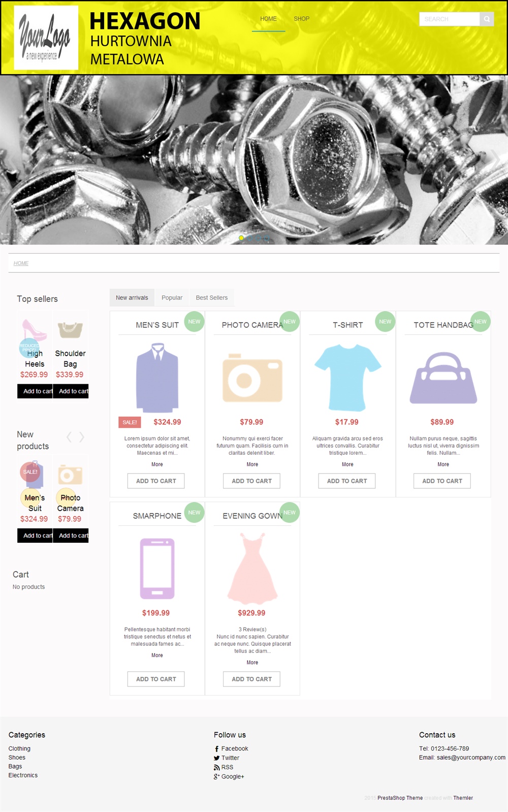Add the T-Shirt to cart
Image resolution: width=508 pixels, height=812 pixels.
[347, 481]
